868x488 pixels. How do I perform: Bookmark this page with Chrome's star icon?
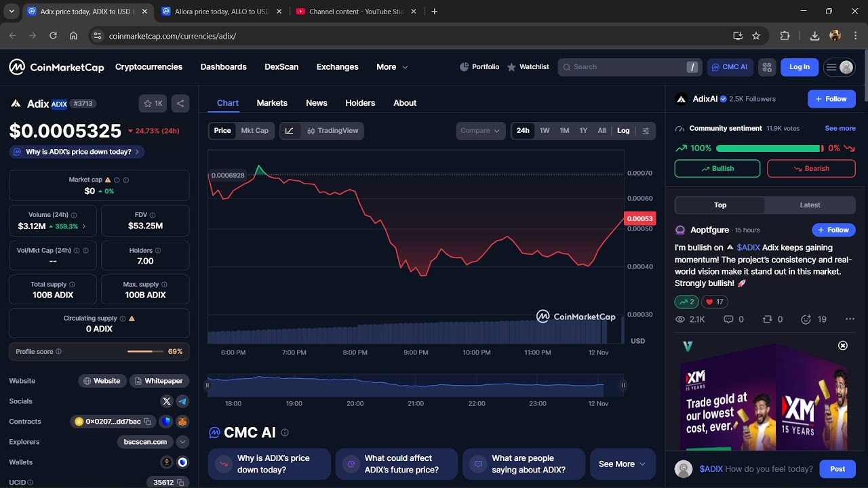pos(756,36)
